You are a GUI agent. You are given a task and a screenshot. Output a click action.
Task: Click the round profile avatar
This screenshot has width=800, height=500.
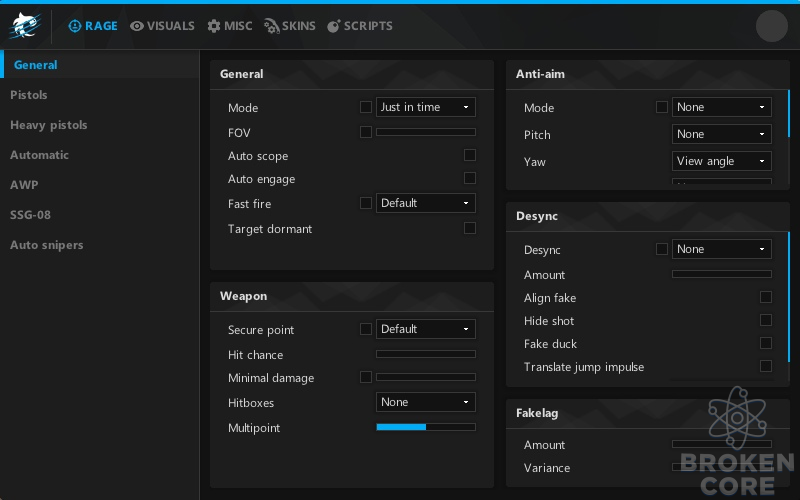point(771,26)
